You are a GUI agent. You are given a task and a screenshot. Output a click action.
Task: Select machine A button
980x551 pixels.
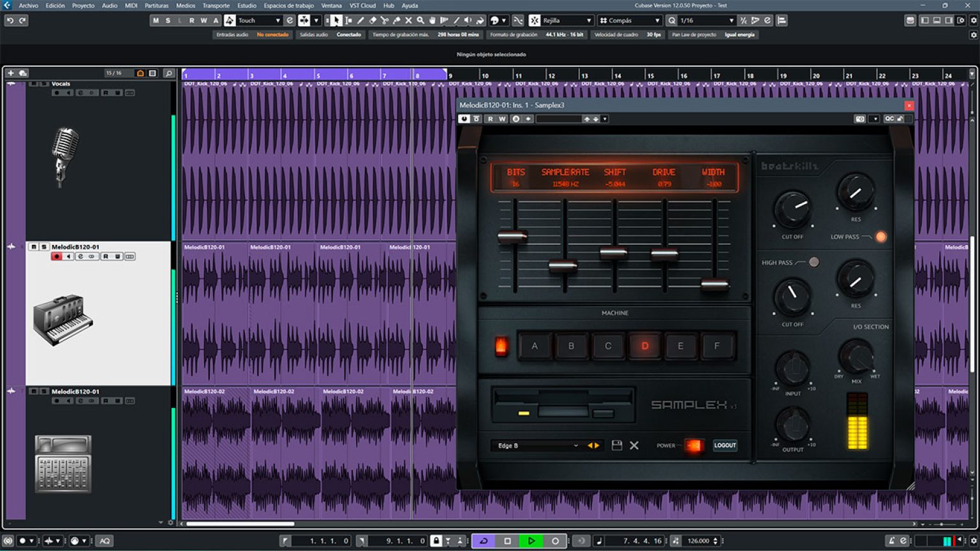click(535, 346)
